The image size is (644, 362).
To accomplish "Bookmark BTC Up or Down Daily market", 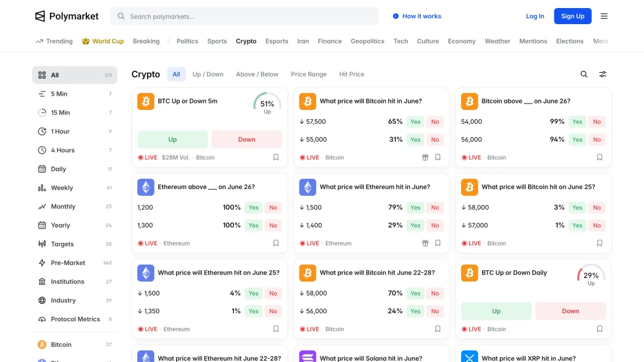I will click(x=600, y=329).
